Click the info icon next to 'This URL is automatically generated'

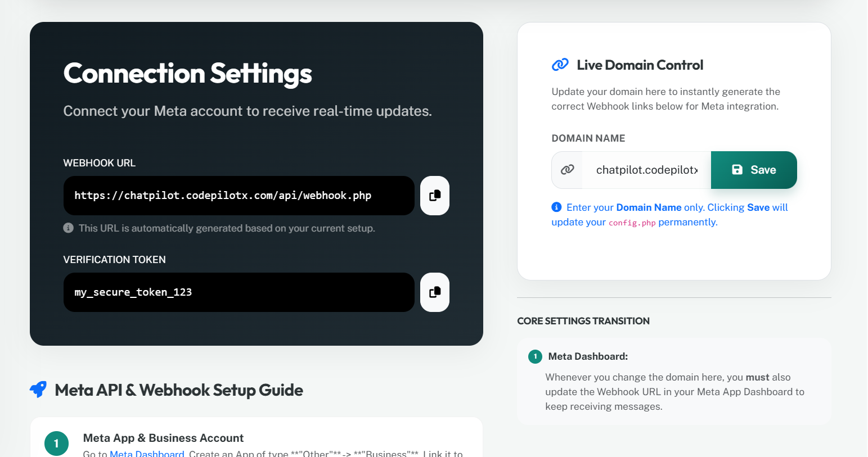68,228
